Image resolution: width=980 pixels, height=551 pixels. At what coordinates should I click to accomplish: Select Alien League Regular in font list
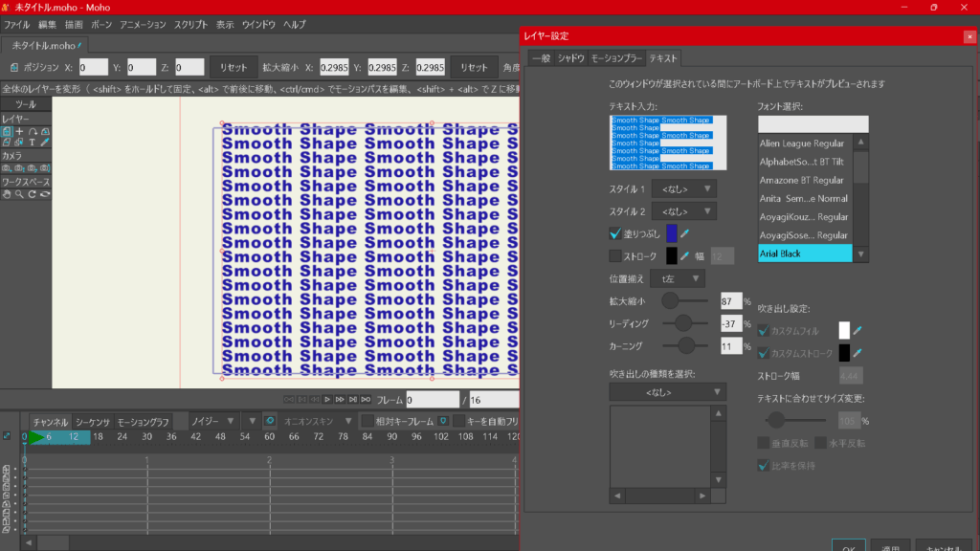pos(802,143)
